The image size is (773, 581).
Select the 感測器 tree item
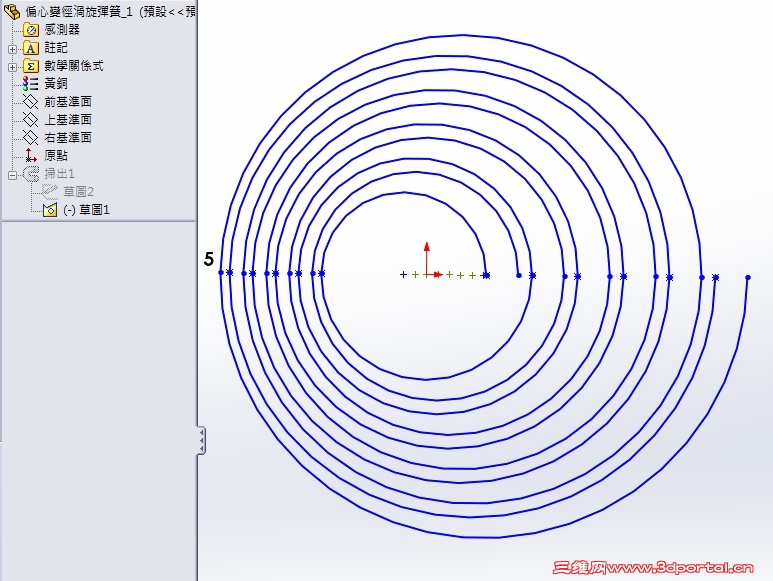62,30
